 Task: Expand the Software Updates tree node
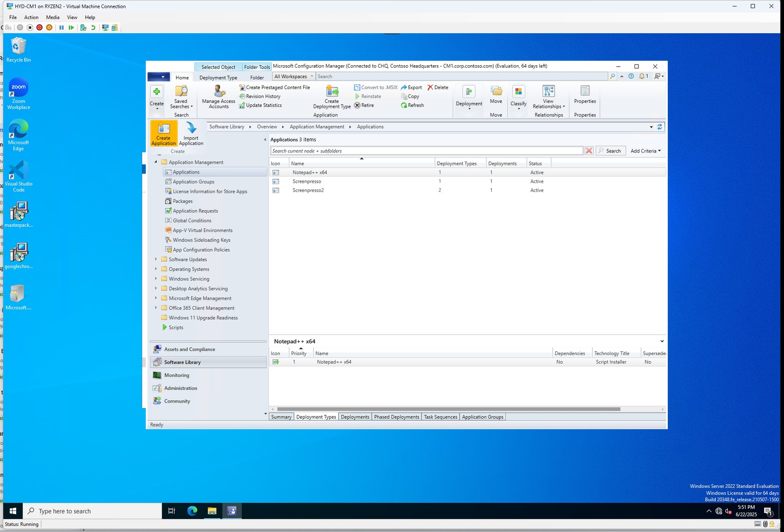[157, 259]
